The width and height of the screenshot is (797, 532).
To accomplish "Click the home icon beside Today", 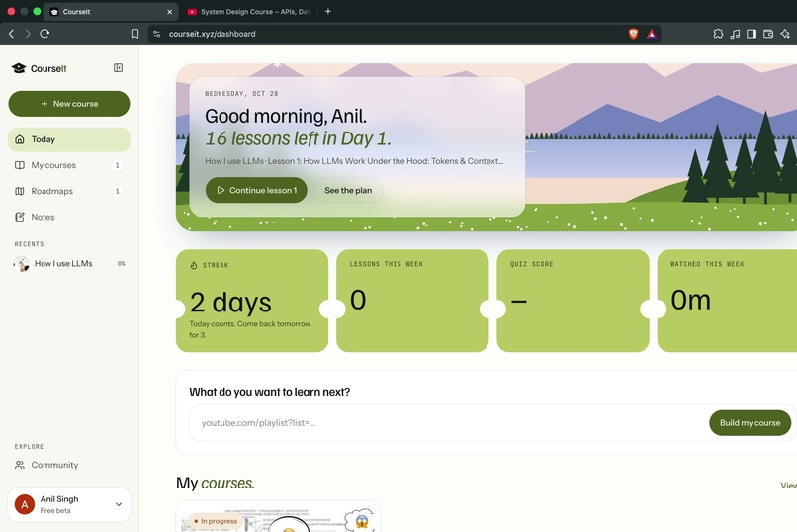I will 20,139.
